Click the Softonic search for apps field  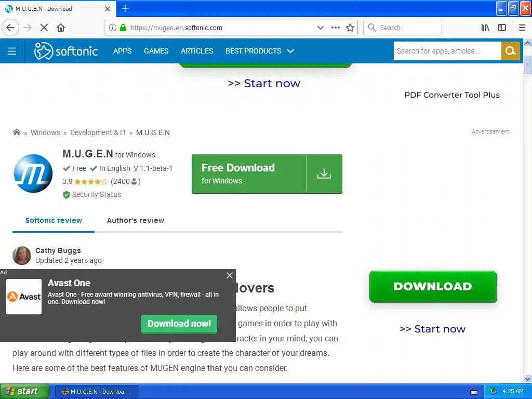point(447,51)
